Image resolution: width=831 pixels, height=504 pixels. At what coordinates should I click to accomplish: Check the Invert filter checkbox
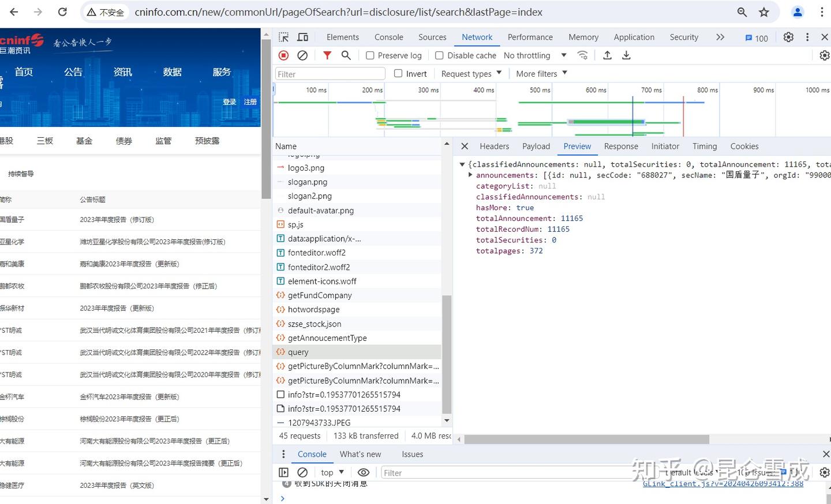click(398, 73)
